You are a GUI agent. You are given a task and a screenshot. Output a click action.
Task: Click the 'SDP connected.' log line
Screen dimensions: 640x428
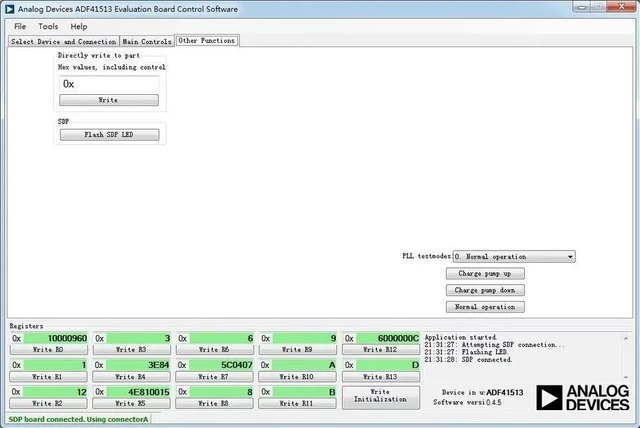[468, 359]
